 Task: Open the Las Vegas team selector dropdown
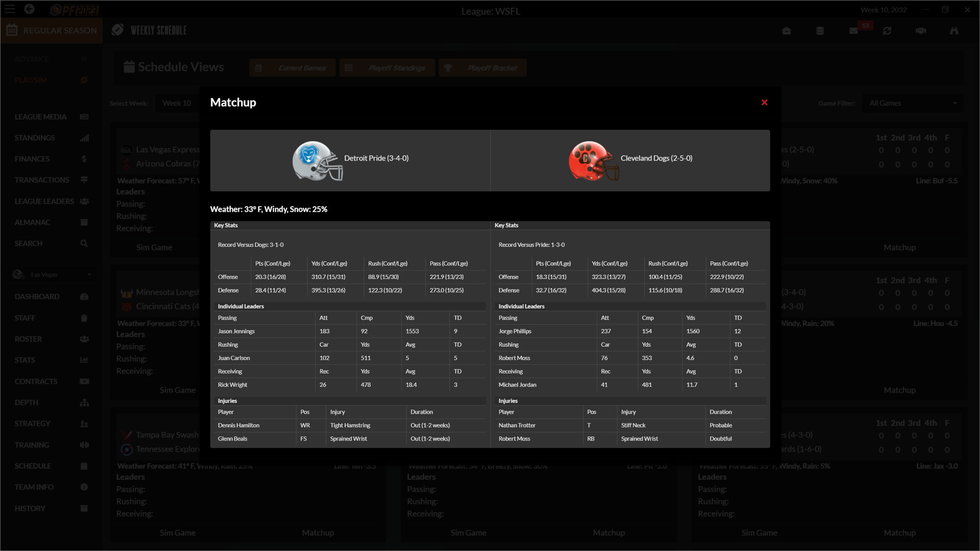tap(51, 274)
